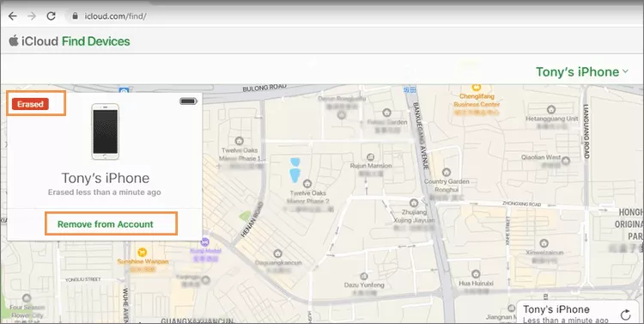
Task: Click the purple motel marker on the map
Action: [x=205, y=241]
